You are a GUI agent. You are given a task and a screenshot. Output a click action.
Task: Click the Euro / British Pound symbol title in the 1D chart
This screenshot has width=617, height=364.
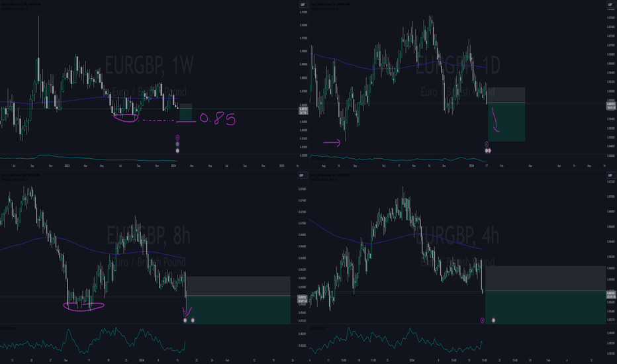click(330, 5)
